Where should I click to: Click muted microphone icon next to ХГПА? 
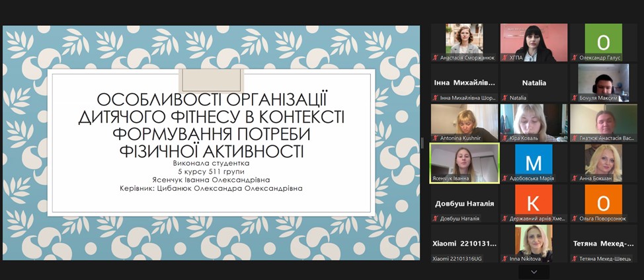[504, 58]
